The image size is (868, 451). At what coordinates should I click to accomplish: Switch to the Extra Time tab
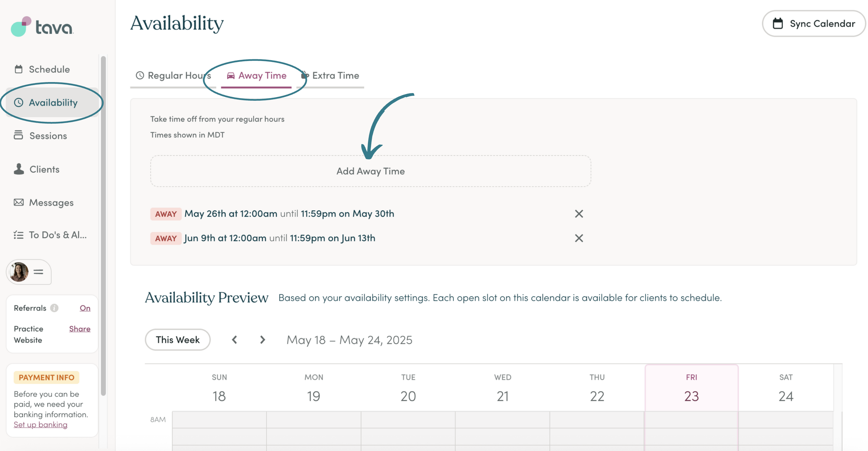click(330, 76)
